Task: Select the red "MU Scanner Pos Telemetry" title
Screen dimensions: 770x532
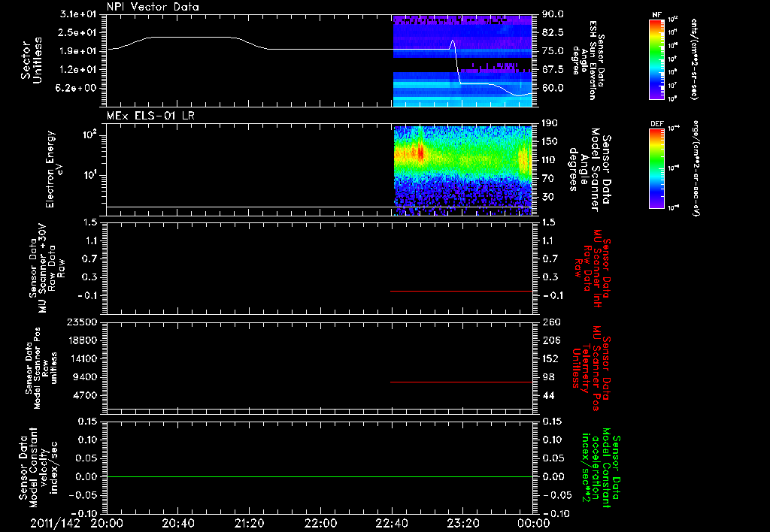Action: [x=592, y=368]
